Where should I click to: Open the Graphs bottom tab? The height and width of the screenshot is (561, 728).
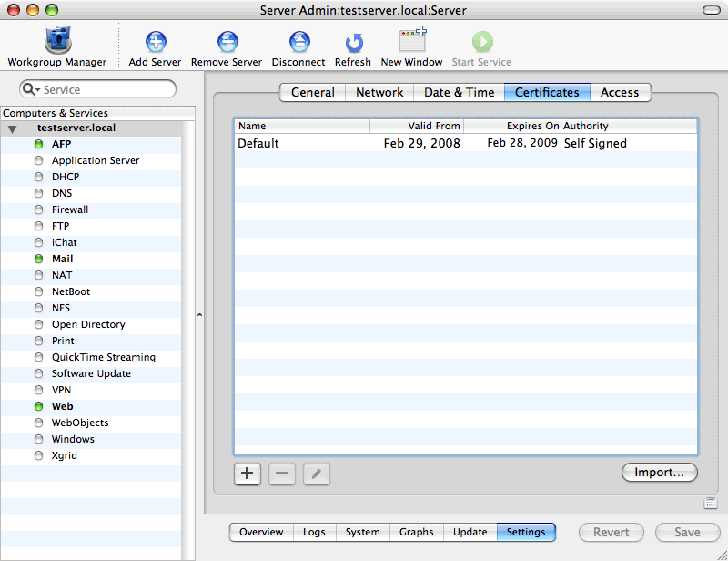417,532
